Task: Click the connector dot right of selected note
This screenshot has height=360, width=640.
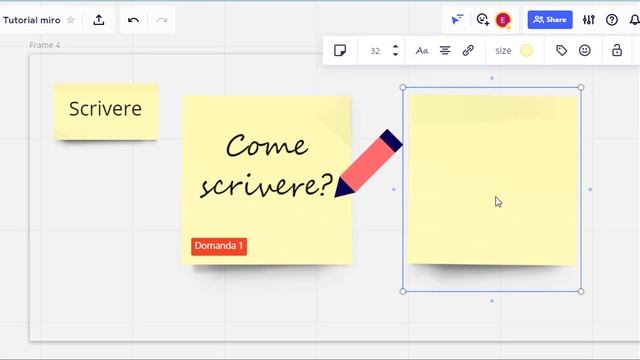Action: pos(590,189)
